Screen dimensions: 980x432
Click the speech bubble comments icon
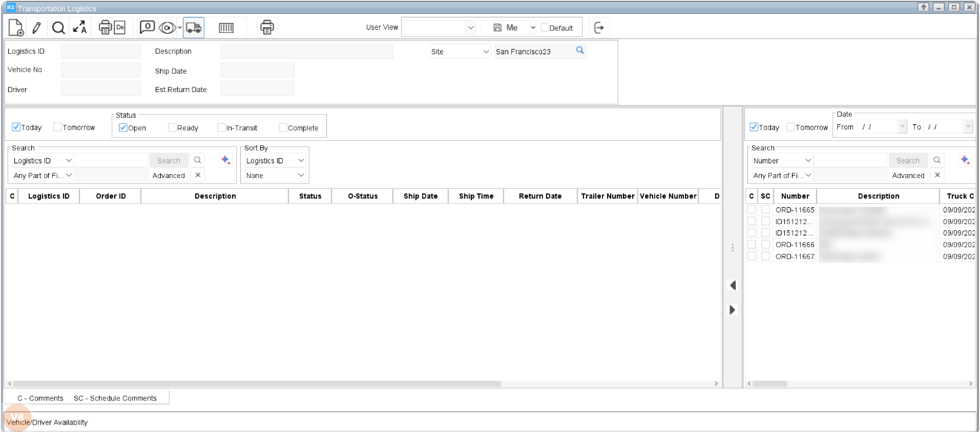(x=147, y=28)
